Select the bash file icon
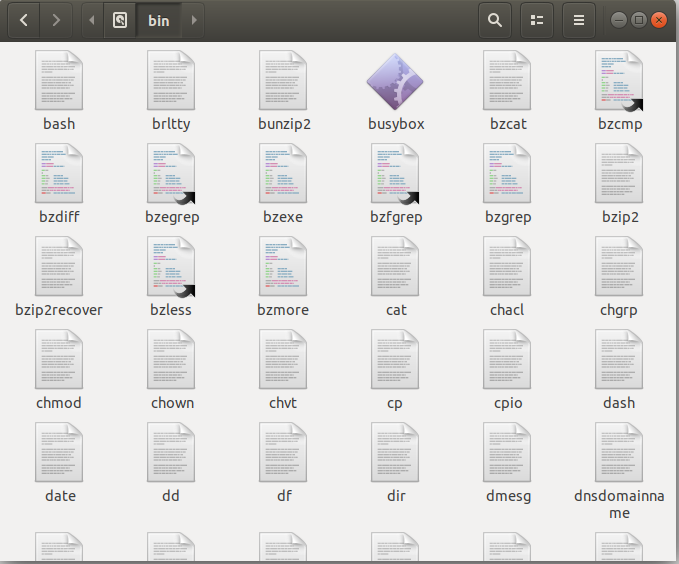This screenshot has height=564, width=679. (x=59, y=81)
